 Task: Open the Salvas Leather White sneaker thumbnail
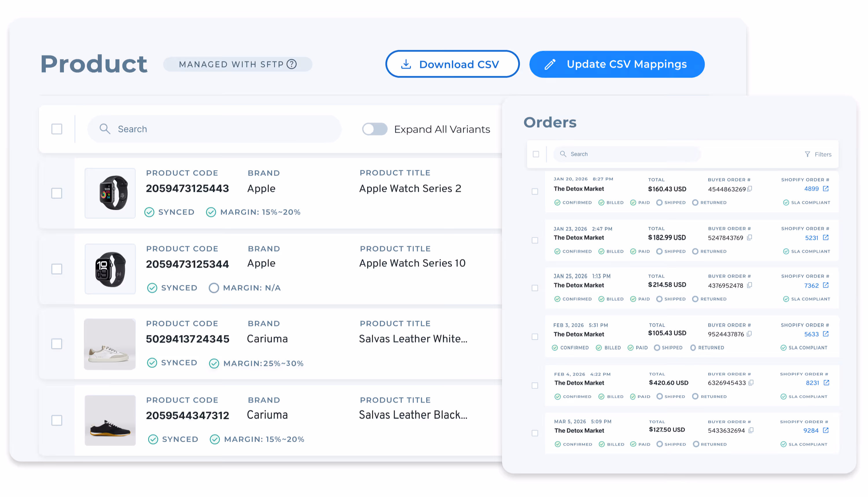[x=110, y=344]
